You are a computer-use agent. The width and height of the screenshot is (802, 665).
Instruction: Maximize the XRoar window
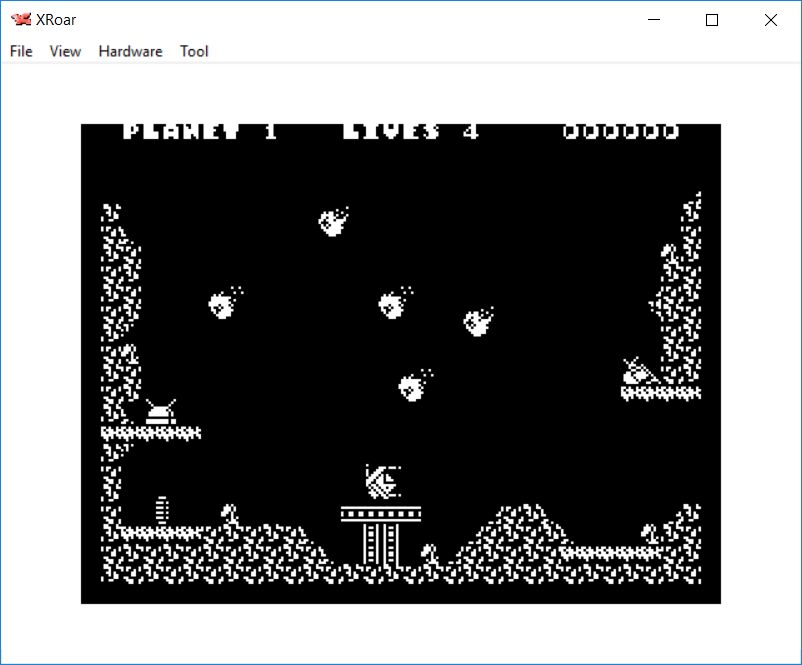click(x=712, y=20)
